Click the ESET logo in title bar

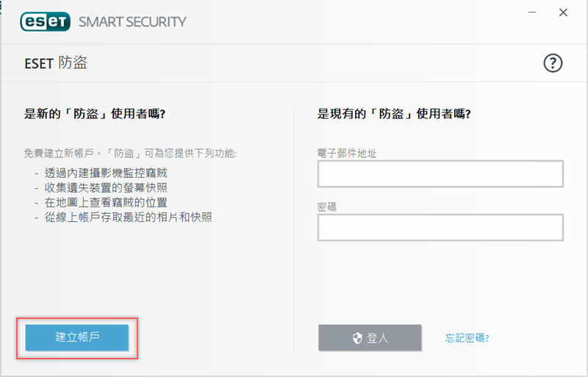point(46,21)
